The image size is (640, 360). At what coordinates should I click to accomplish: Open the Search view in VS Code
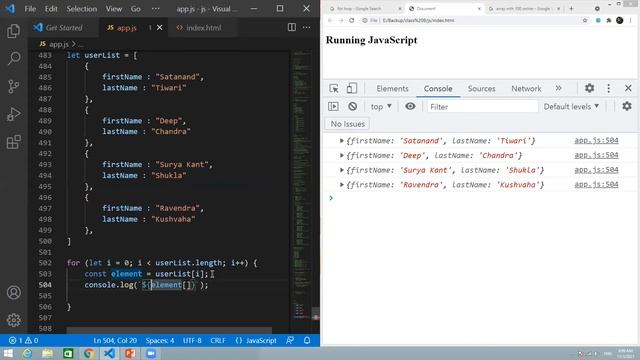tap(13, 58)
